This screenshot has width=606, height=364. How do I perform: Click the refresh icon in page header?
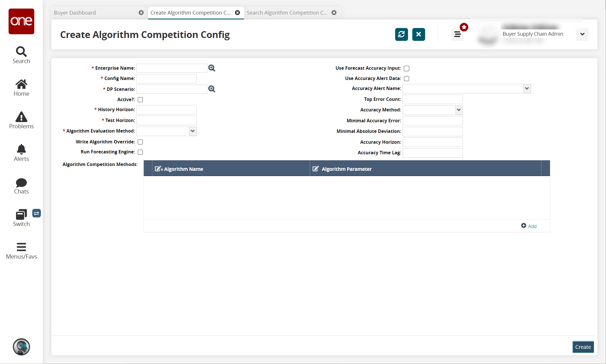(x=401, y=34)
